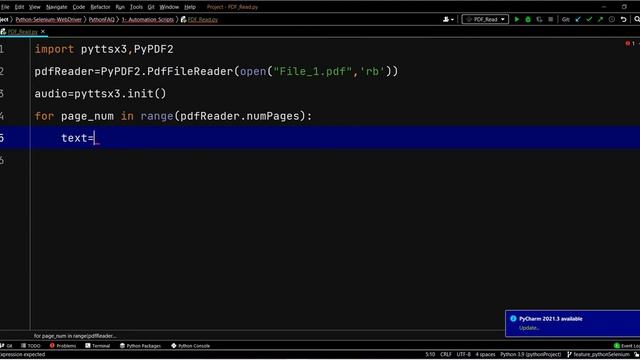The image size is (640, 360).
Task: Click Python-Selenium-WebDriver breadcrumb
Action: [x=49, y=19]
